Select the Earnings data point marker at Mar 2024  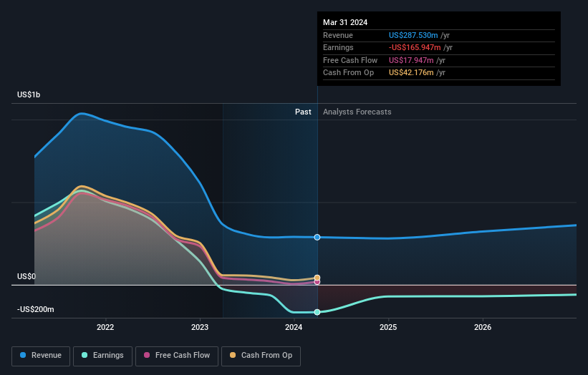(x=317, y=312)
